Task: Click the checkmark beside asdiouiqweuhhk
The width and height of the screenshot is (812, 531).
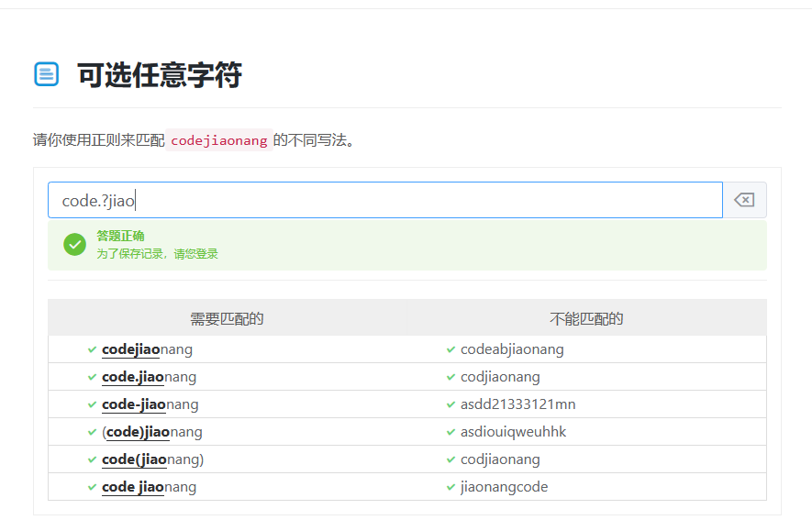Action: 450,432
